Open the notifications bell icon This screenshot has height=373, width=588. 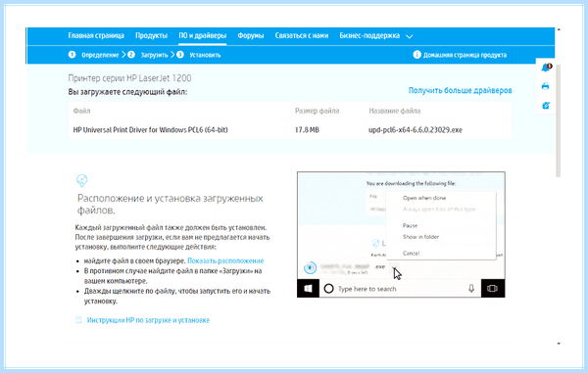[546, 68]
